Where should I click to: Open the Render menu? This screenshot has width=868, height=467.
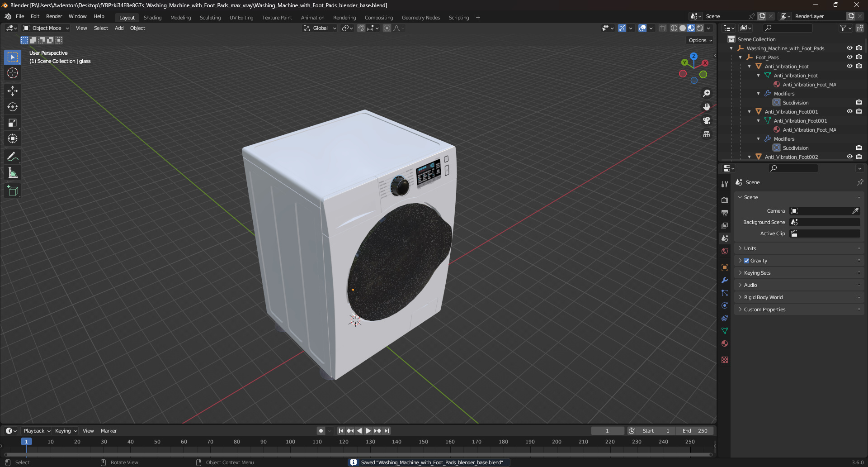(54, 16)
